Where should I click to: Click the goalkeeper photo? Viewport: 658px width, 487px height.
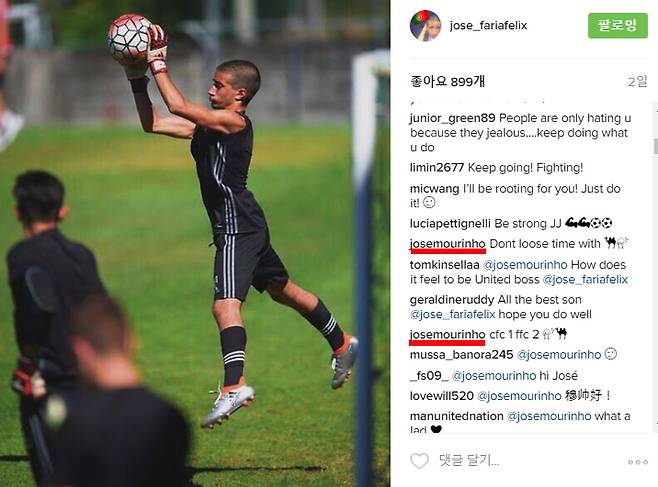tap(195, 243)
